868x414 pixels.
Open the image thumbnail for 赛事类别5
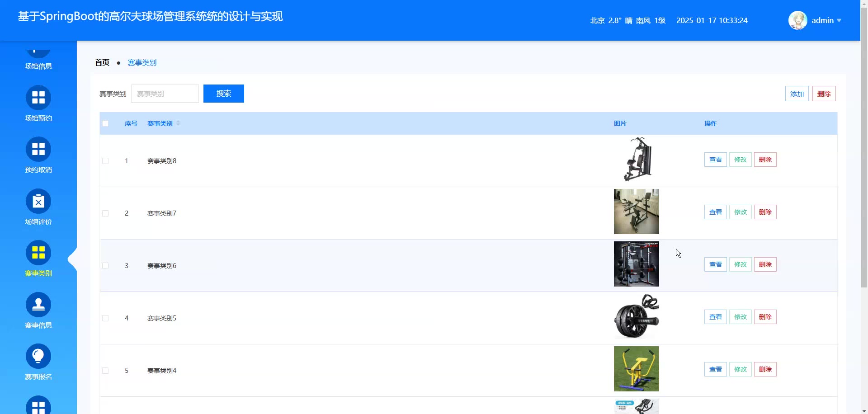[x=637, y=316]
